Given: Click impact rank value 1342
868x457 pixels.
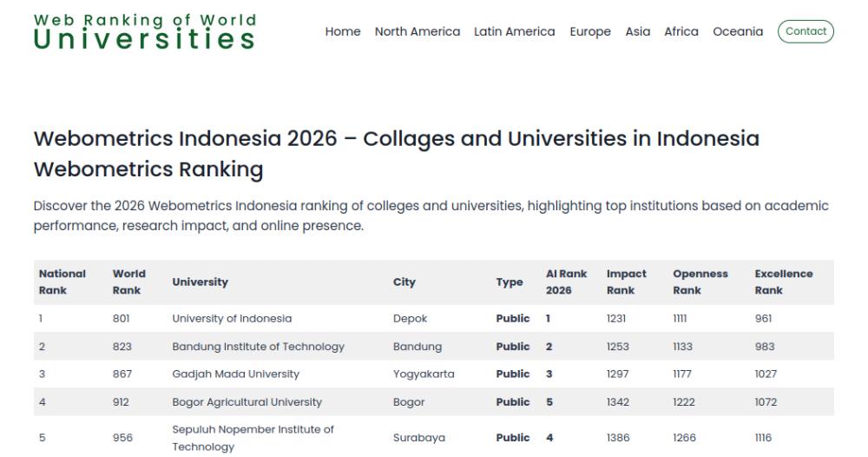Looking at the screenshot, I should click(618, 402).
